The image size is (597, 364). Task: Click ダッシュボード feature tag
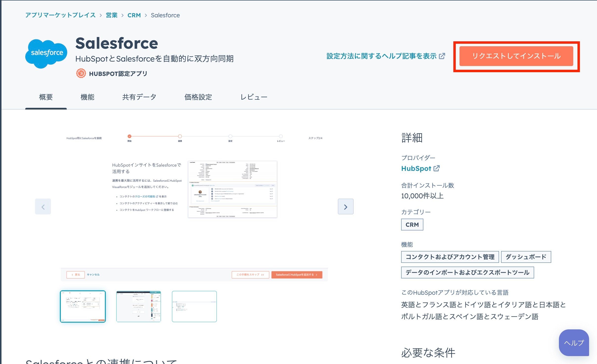526,257
